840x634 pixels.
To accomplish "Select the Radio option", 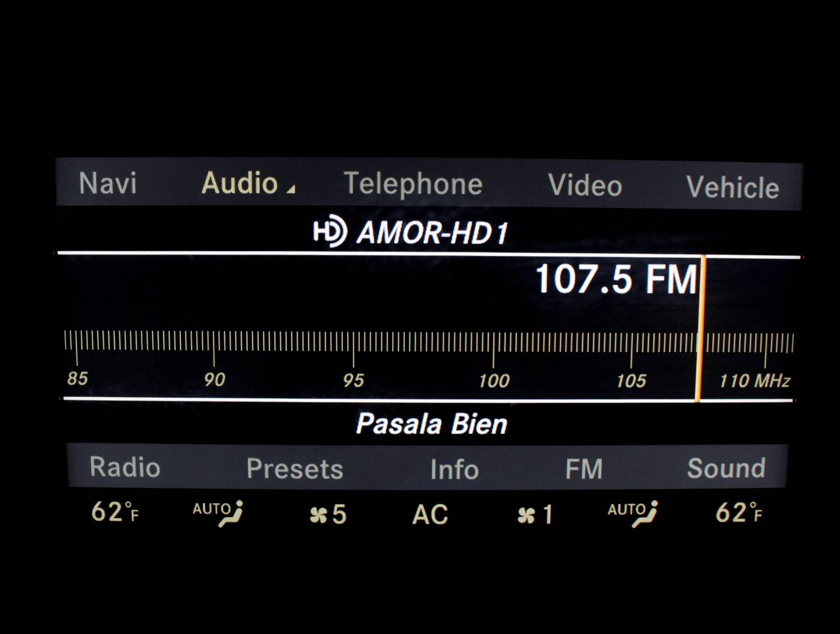I will point(125,467).
